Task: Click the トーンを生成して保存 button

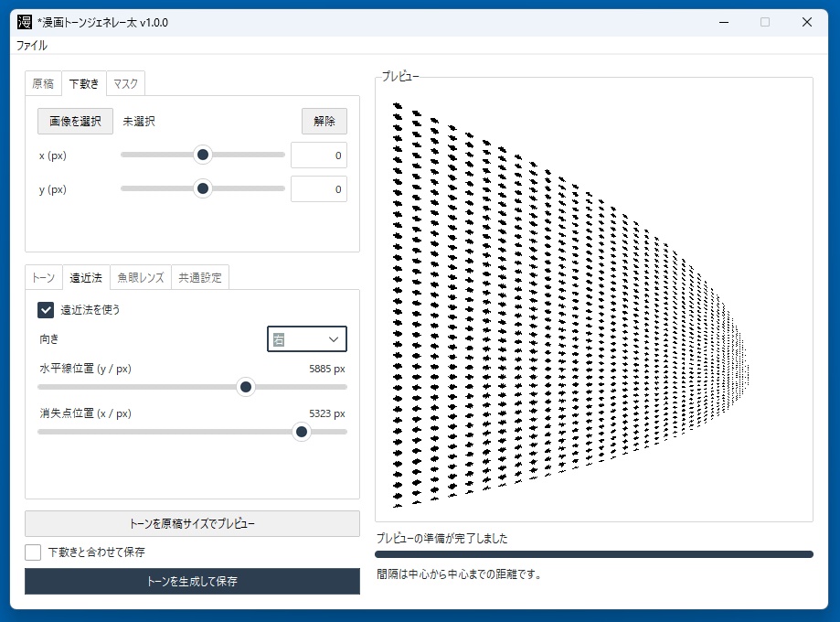Action: tap(192, 581)
